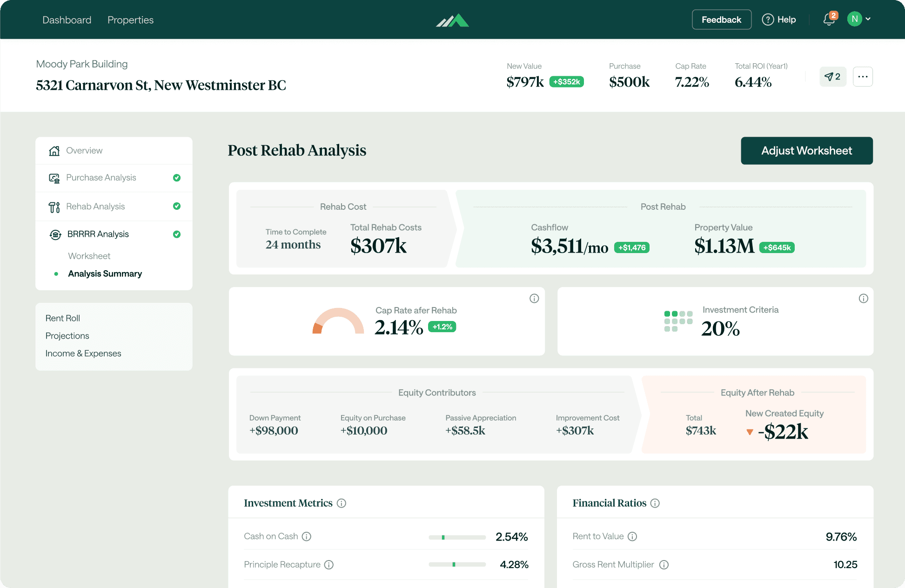
Task: Open the user avatar N
Action: click(x=854, y=19)
